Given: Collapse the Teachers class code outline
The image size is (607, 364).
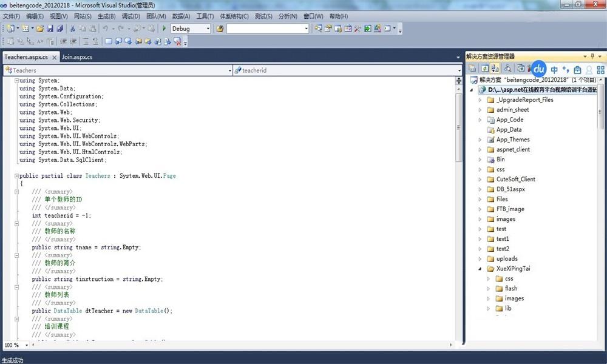Looking at the screenshot, I should click(16, 175).
